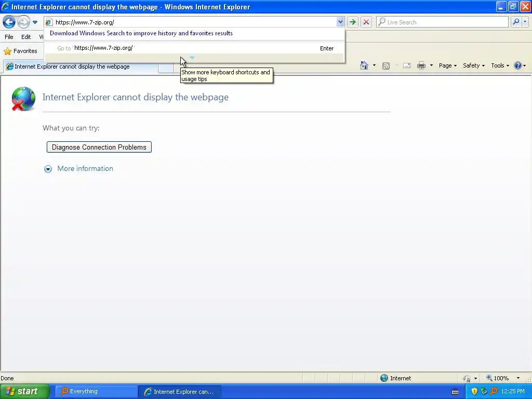Viewport: 532px width, 399px height.
Task: Click Diagnose Connection Problems button
Action: [99, 147]
